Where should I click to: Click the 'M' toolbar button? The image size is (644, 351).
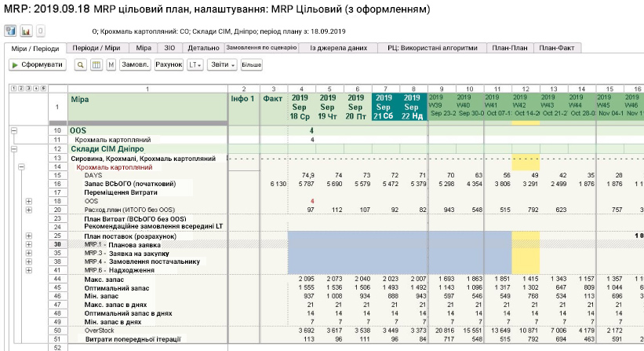pyautogui.click(x=111, y=65)
